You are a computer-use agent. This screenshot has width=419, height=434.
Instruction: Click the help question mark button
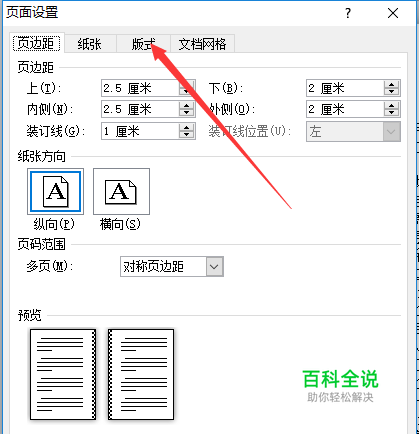[348, 13]
